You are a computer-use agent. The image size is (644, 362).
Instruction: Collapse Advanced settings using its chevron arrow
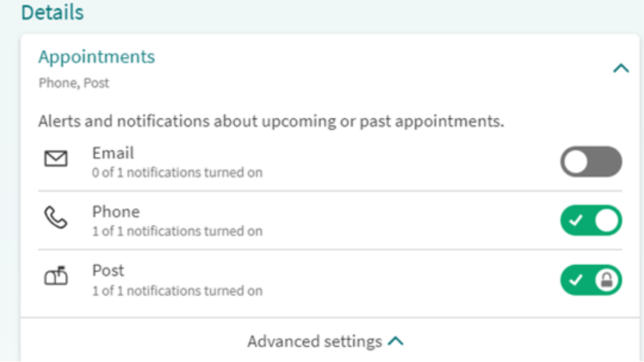coord(396,341)
